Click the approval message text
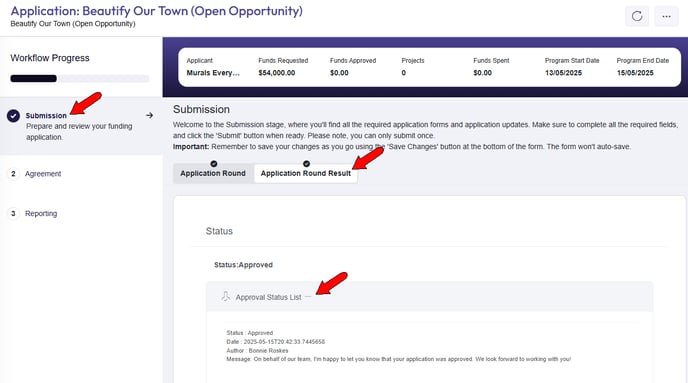 (398, 359)
